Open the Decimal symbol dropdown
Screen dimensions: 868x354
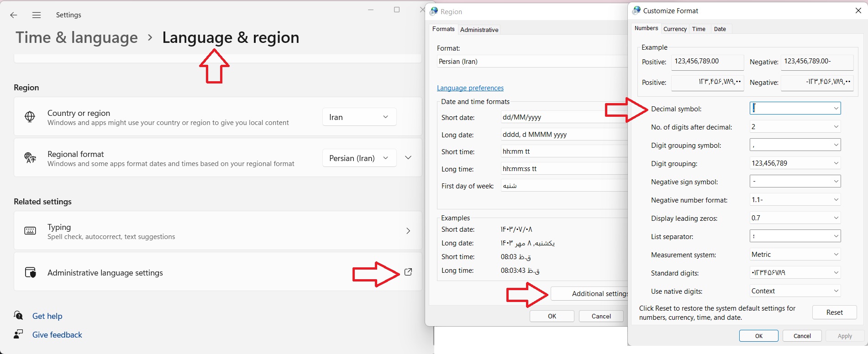pyautogui.click(x=795, y=108)
